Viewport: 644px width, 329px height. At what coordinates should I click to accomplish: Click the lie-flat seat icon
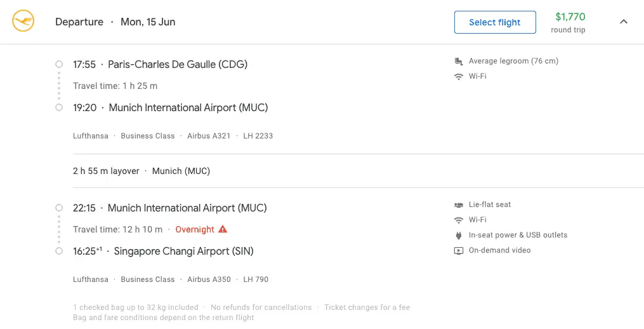coord(459,205)
